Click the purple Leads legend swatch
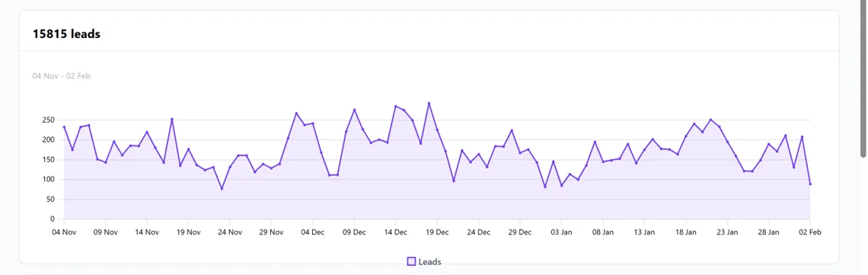This screenshot has width=868, height=275. [x=411, y=262]
